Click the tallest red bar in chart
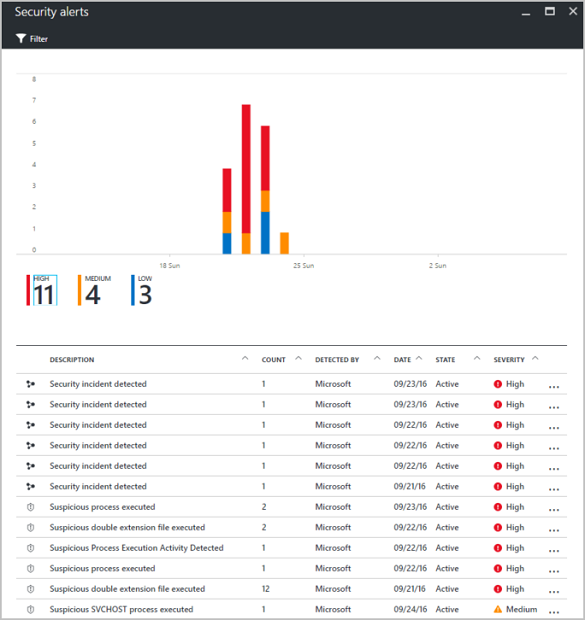This screenshot has height=620, width=585. 246,169
